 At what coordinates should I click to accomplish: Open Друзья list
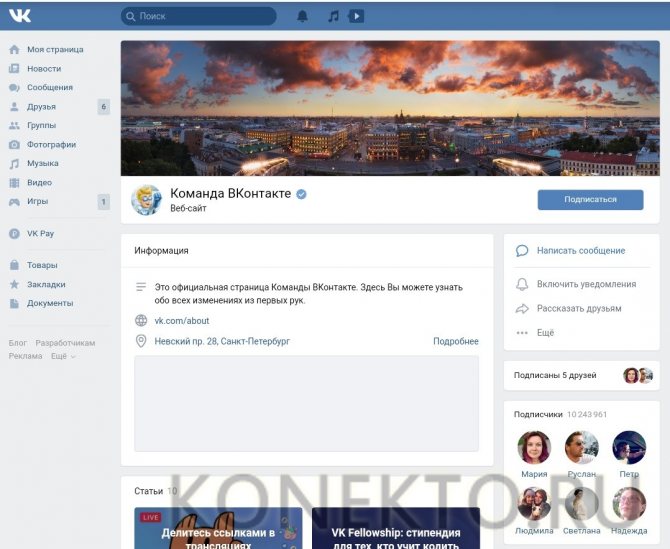[x=41, y=106]
